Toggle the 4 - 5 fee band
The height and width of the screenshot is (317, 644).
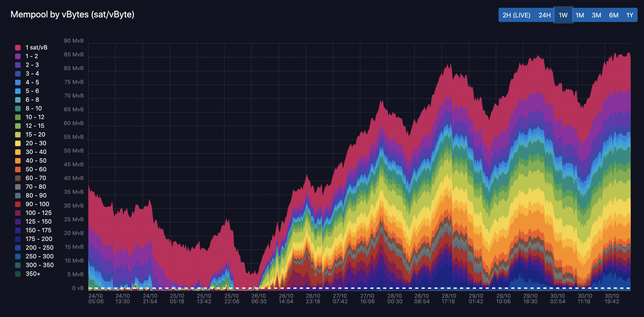[x=27, y=82]
